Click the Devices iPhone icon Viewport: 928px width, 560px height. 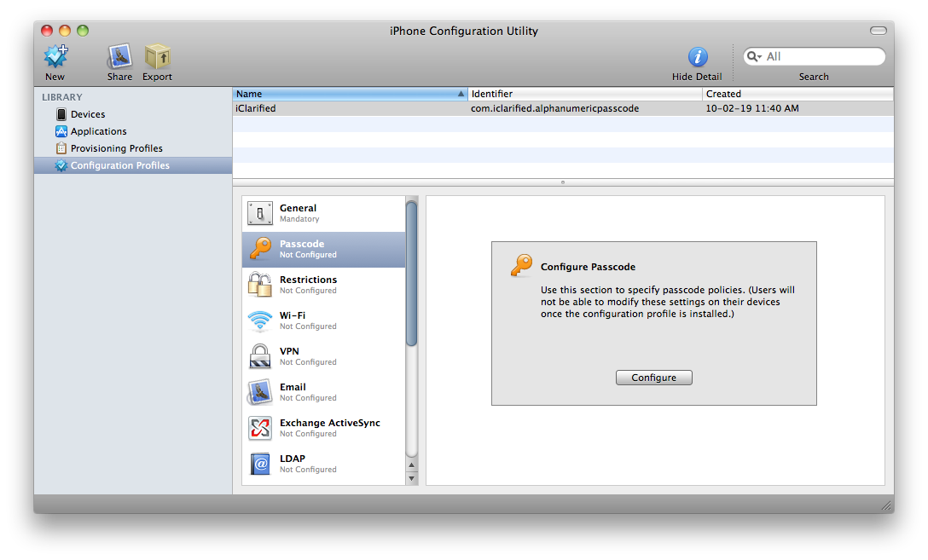[61, 114]
